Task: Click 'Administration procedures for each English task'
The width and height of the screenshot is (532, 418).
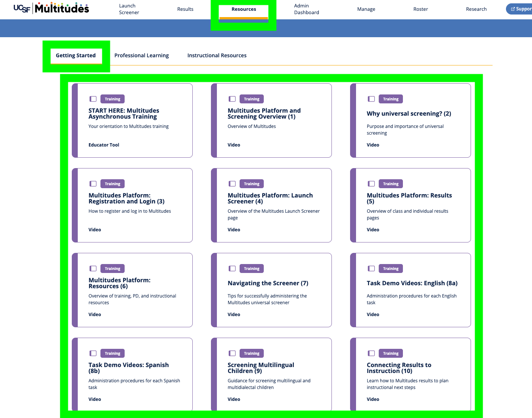Action: (x=411, y=299)
